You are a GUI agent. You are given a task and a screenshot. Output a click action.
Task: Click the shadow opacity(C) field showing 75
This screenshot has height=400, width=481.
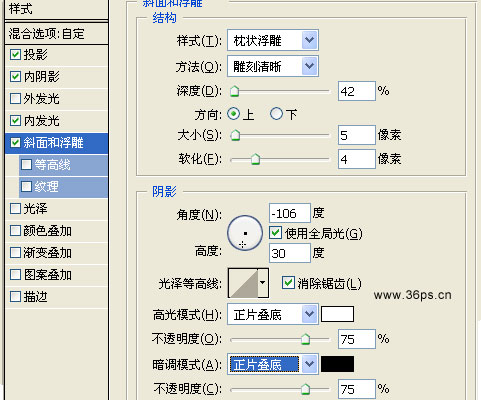point(357,389)
